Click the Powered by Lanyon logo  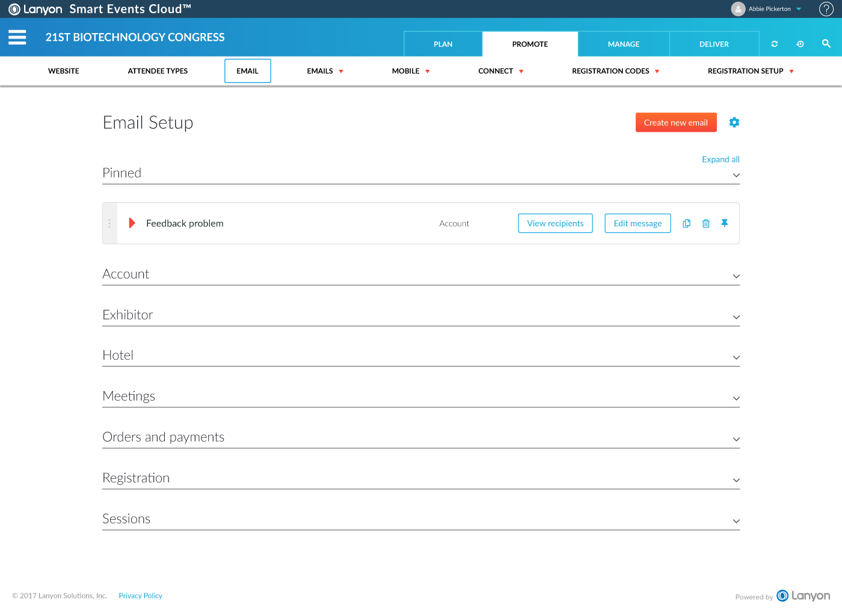pos(803,596)
